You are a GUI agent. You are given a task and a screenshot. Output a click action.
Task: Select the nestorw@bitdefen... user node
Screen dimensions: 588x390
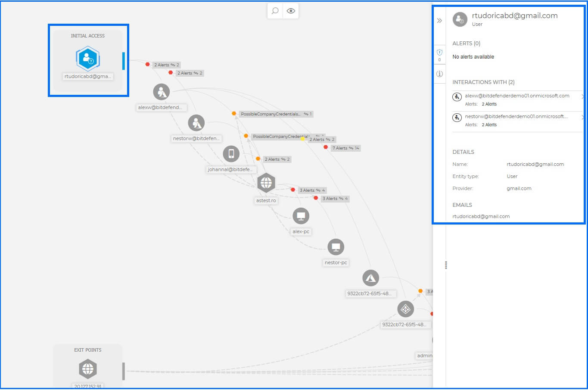click(196, 123)
